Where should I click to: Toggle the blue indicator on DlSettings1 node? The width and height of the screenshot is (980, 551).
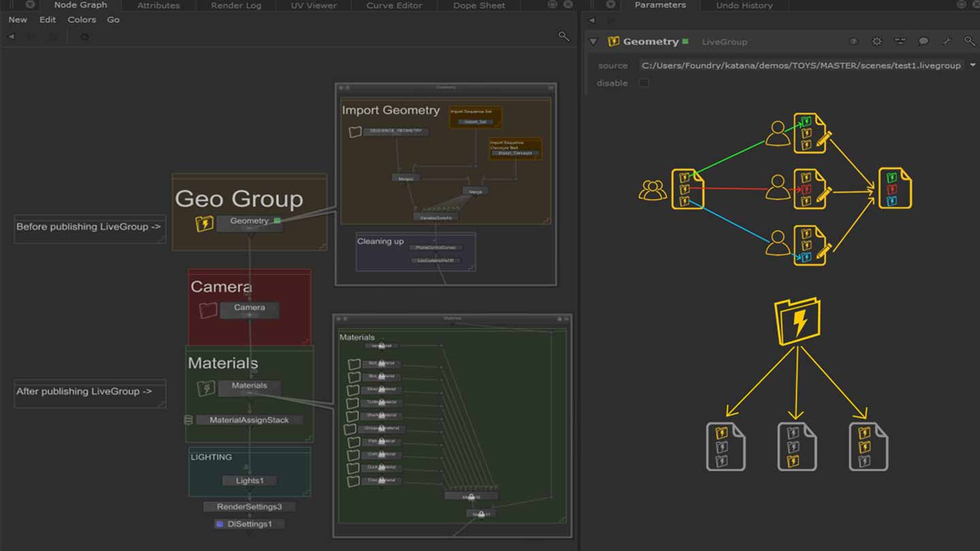coord(219,524)
